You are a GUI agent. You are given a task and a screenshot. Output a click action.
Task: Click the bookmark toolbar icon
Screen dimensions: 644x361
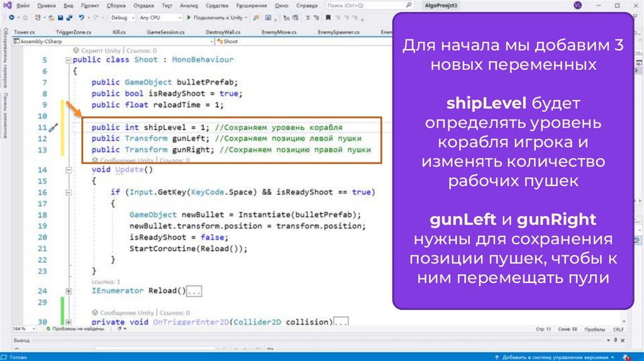[x=328, y=18]
